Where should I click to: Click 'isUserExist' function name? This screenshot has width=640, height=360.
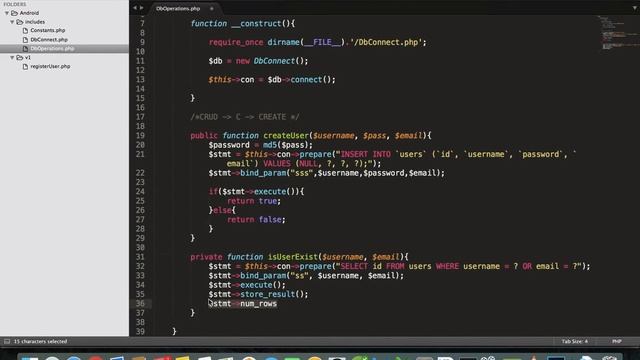[x=293, y=257]
